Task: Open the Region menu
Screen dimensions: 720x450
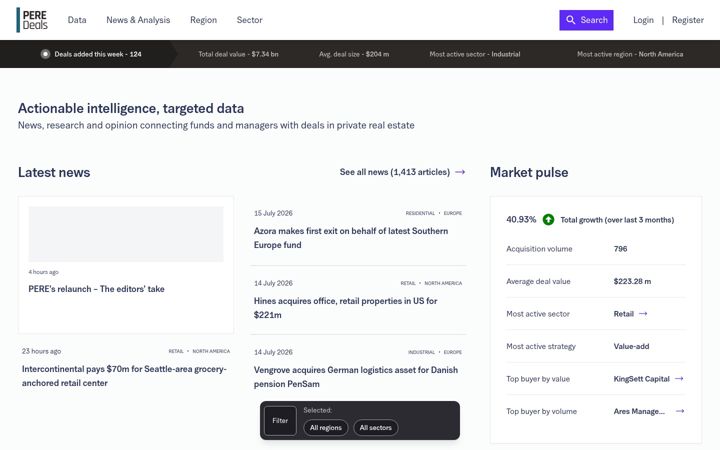Action: coord(203,20)
